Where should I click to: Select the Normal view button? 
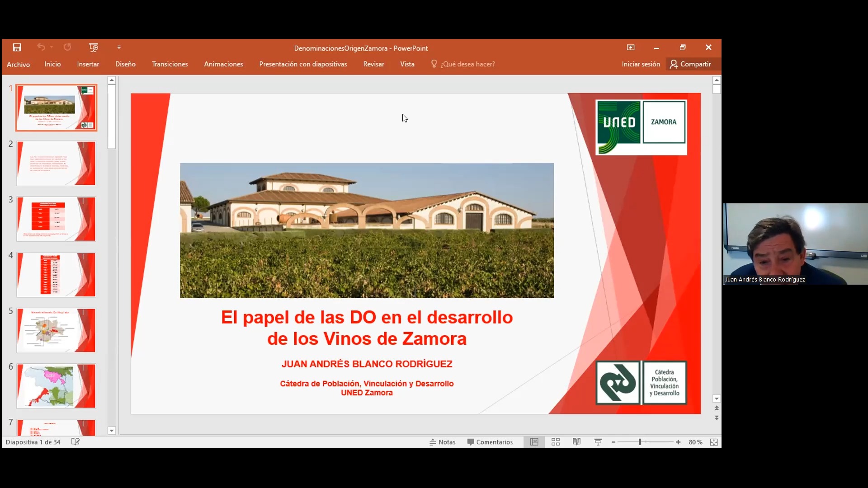click(x=534, y=442)
